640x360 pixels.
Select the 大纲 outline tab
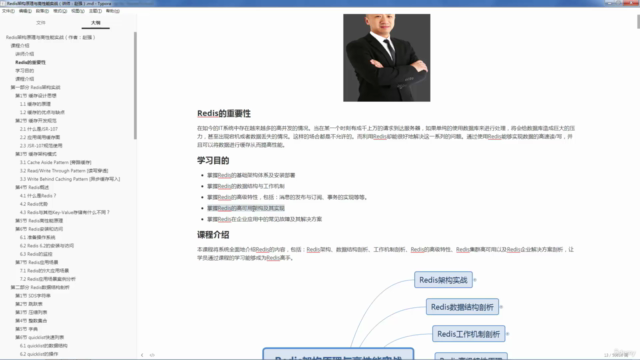click(x=96, y=23)
